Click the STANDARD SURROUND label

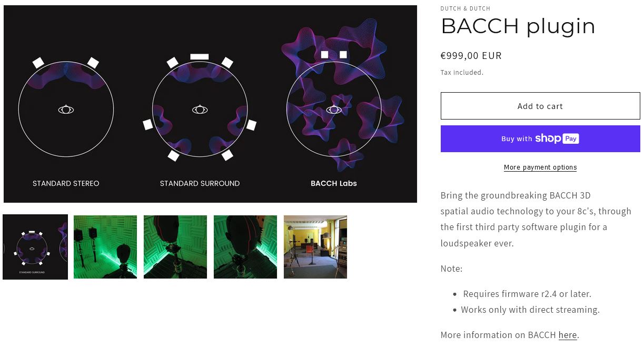coord(200,183)
